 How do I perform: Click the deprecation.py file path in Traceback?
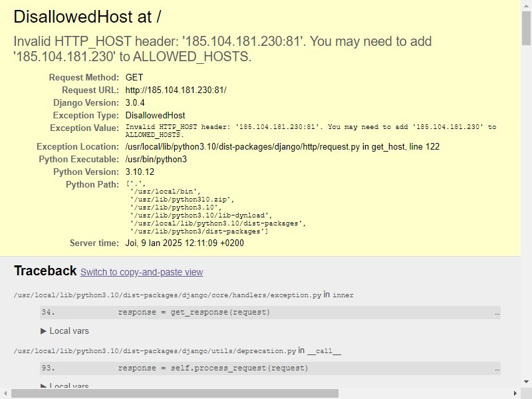(x=155, y=351)
